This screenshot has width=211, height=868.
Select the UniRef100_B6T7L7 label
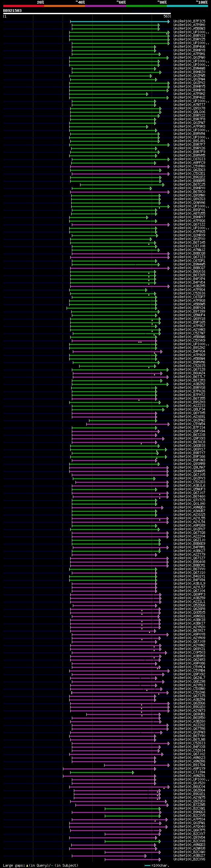190,377
